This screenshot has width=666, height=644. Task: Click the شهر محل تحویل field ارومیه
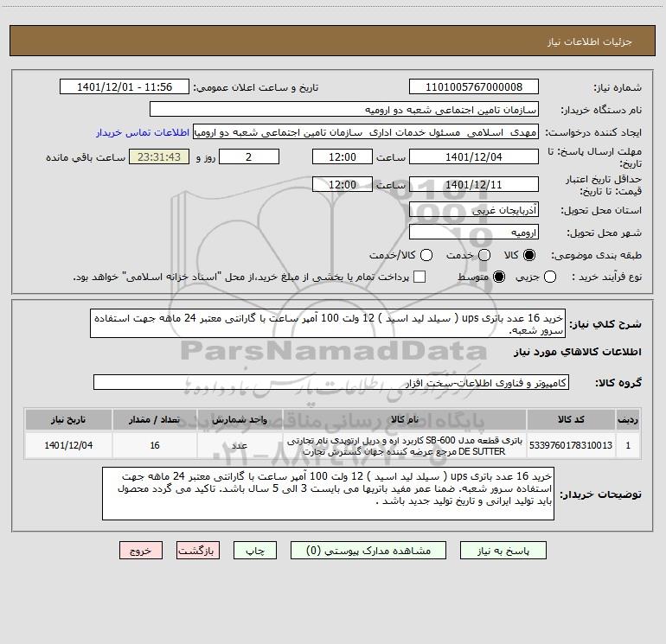click(x=474, y=232)
